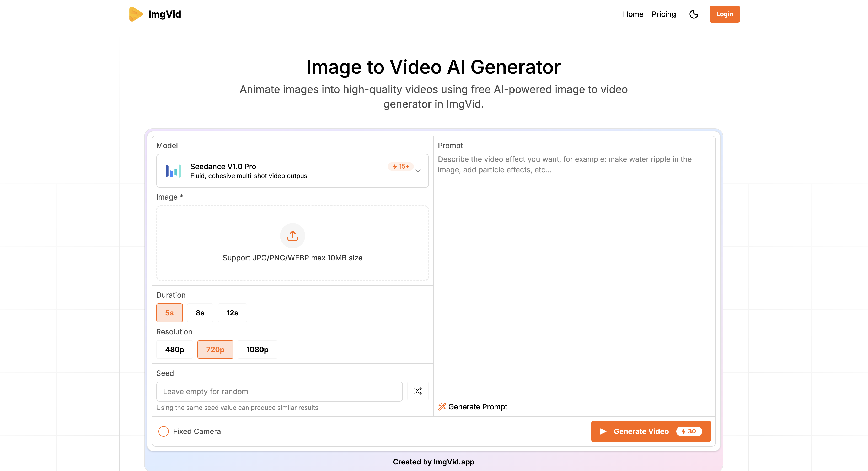Select 12s duration
The height and width of the screenshot is (471, 868).
(x=232, y=313)
